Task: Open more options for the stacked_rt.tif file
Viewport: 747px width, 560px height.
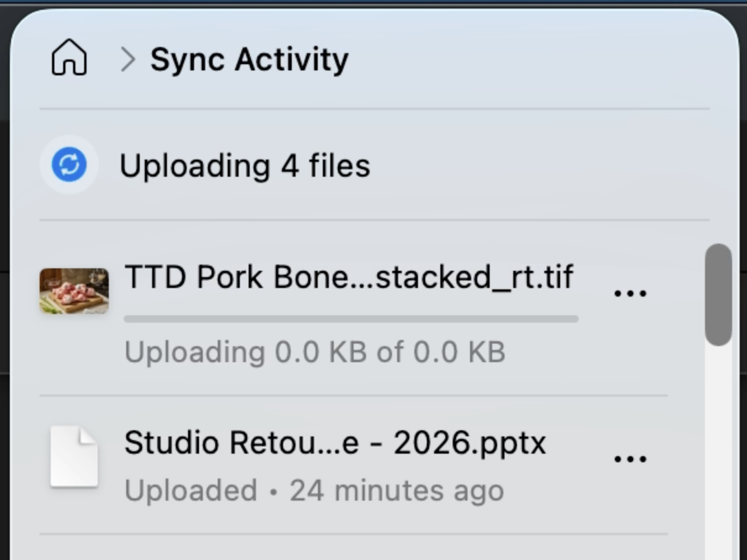Action: [x=630, y=293]
